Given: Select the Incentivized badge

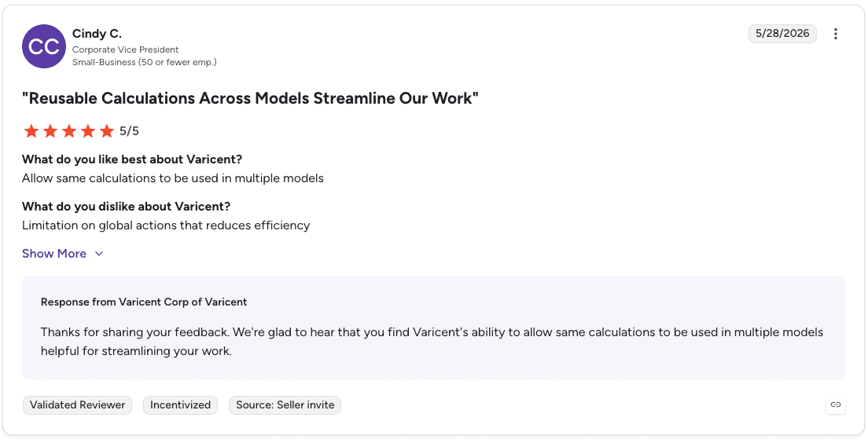Looking at the screenshot, I should pyautogui.click(x=181, y=405).
